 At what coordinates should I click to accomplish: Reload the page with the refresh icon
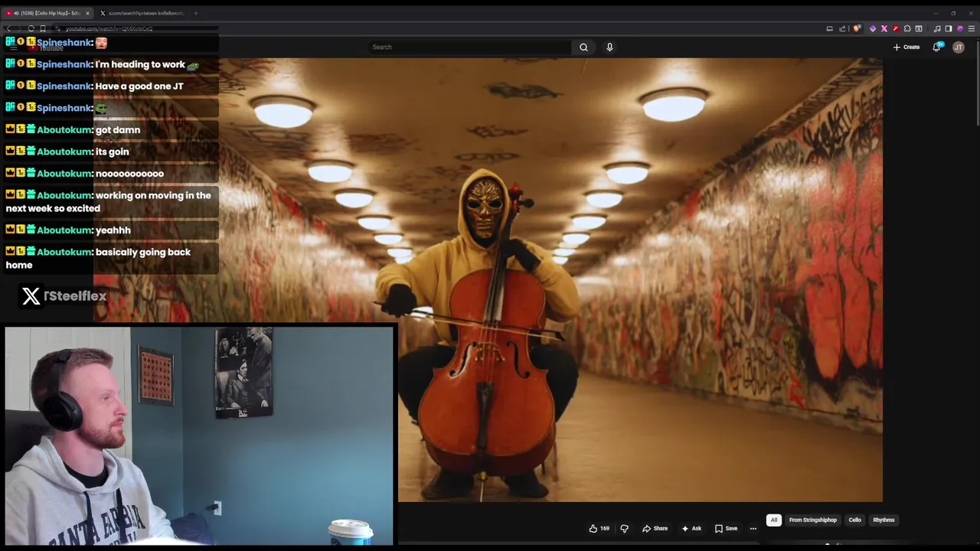pos(31,28)
